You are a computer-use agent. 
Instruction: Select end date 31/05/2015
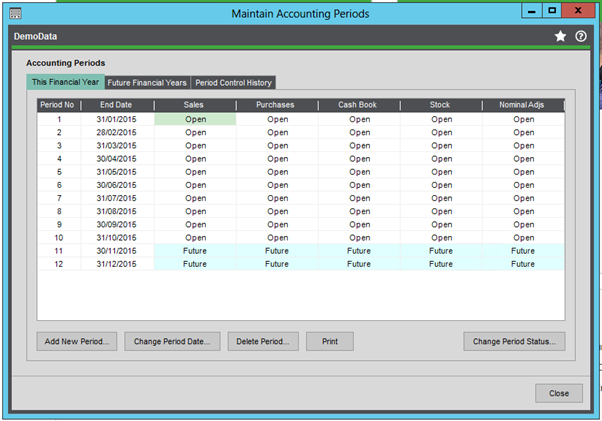(x=116, y=172)
